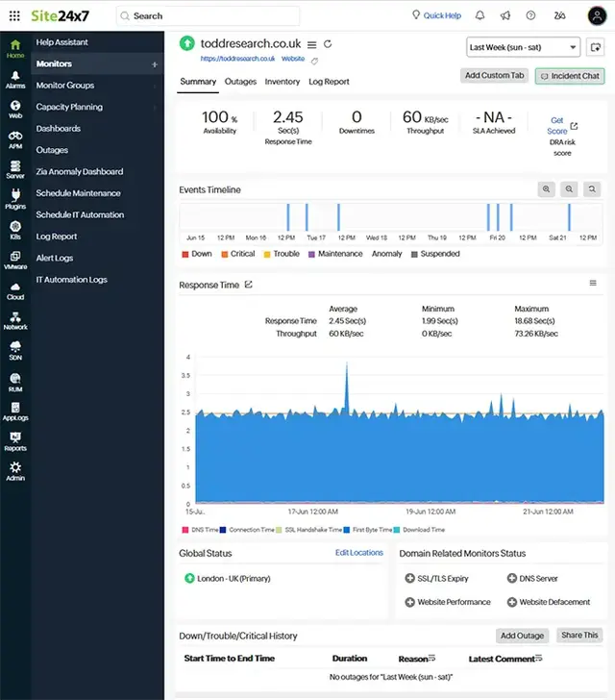The height and width of the screenshot is (700, 615).
Task: Toggle SSL Handshake Time series in legend
Action: click(309, 530)
